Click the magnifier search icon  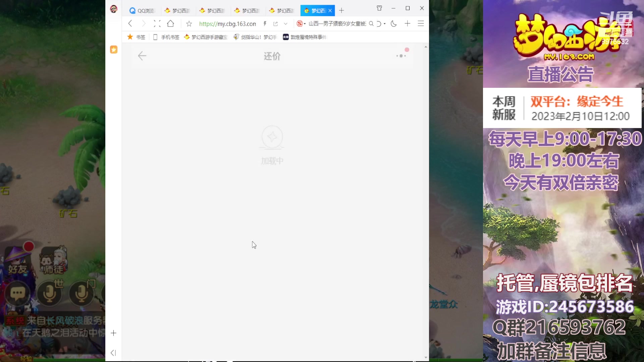371,23
